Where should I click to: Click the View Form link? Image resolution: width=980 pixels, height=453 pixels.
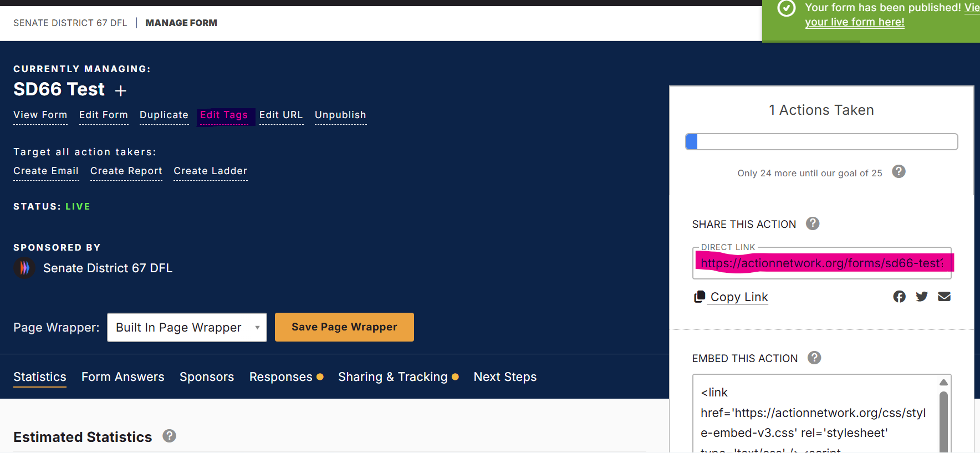tap(40, 115)
